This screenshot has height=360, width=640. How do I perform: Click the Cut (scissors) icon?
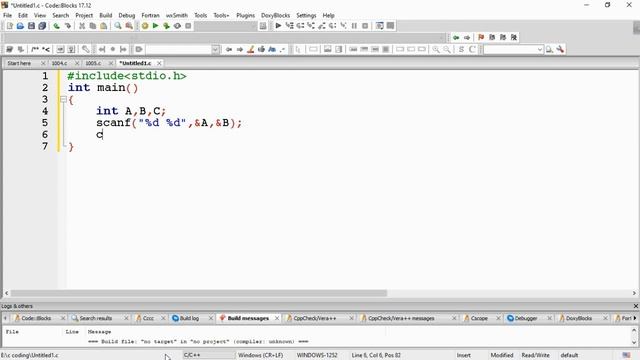(x=82, y=26)
